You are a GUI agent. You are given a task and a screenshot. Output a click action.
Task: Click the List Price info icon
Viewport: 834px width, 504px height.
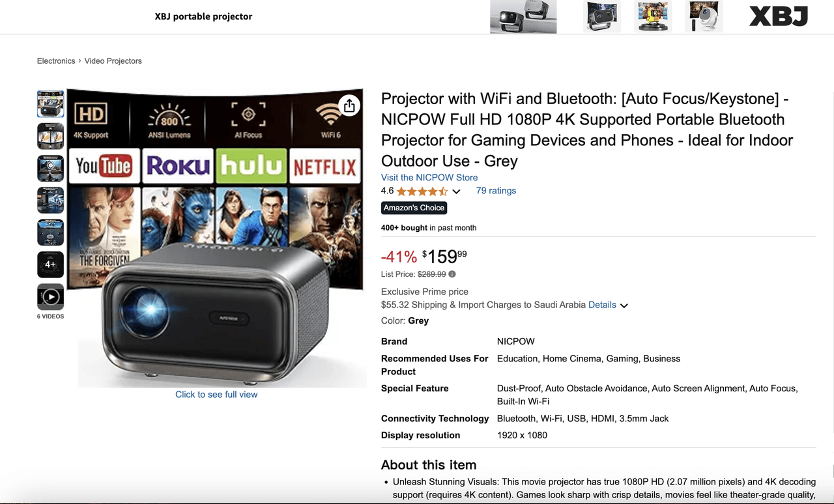click(452, 274)
